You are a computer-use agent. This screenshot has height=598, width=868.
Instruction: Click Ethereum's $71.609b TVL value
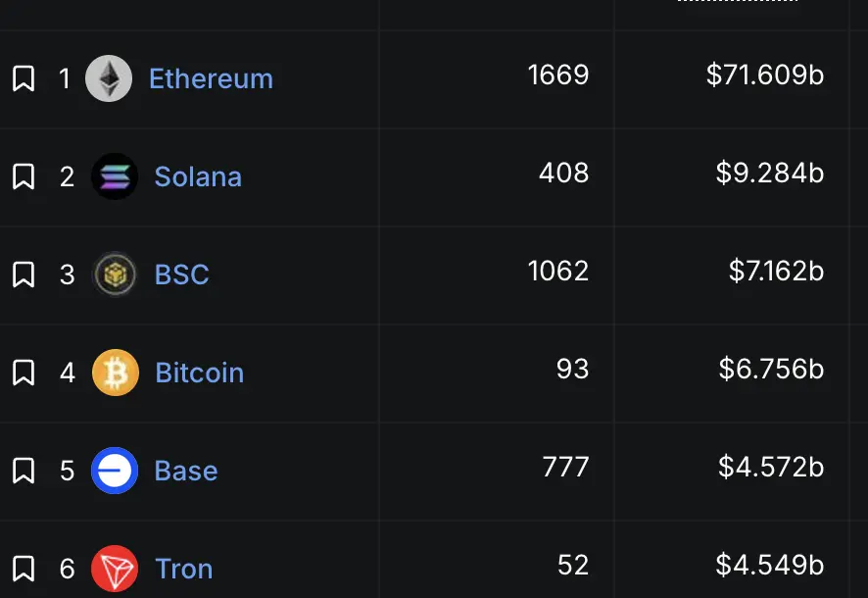pos(765,75)
